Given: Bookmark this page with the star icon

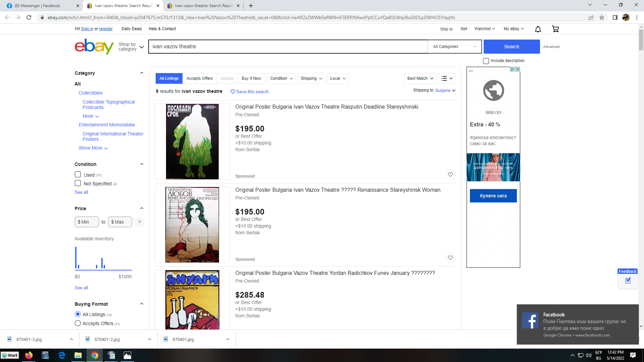Looking at the screenshot, I should coord(602,17).
